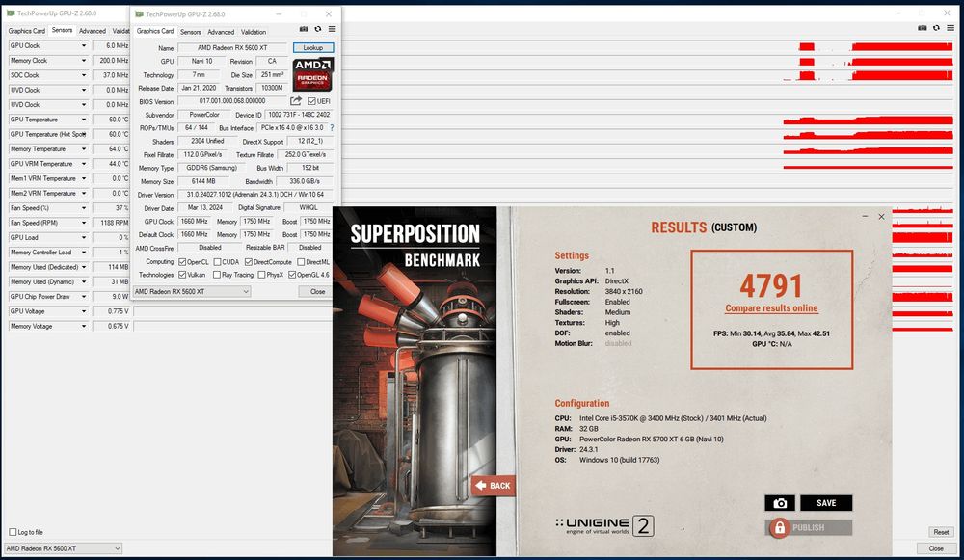Open the GPU Clock sensor dropdown arrow
The image size is (964, 560).
(84, 45)
